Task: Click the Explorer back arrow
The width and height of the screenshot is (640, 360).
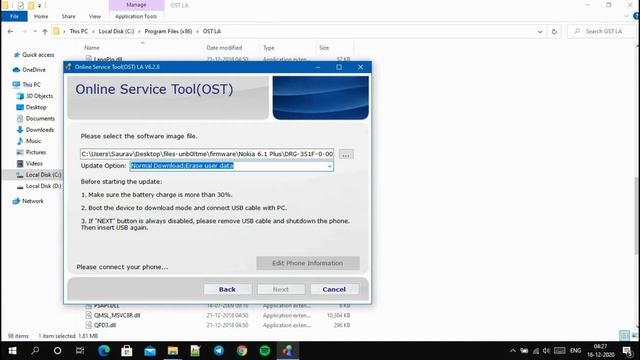Action: pos(11,31)
